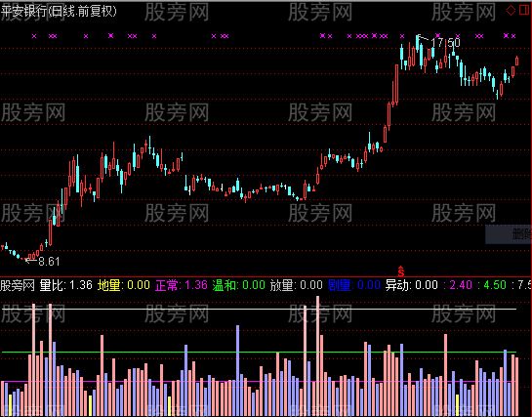Select the white horizontal threshold line
Image resolution: width=532 pixels, height=417 pixels.
point(260,310)
